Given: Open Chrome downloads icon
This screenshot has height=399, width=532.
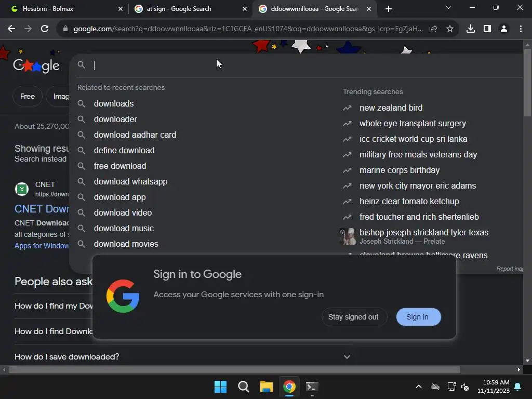Looking at the screenshot, I should pyautogui.click(x=471, y=29).
